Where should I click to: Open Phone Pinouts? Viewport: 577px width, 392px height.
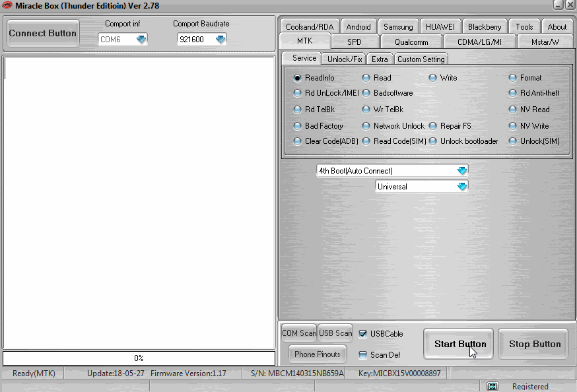(317, 354)
